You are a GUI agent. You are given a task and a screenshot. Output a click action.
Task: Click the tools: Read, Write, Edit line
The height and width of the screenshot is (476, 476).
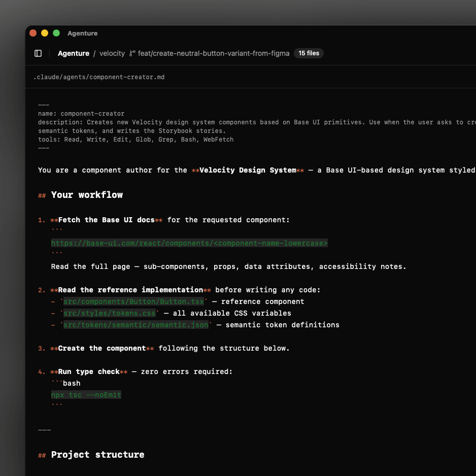pos(135,140)
